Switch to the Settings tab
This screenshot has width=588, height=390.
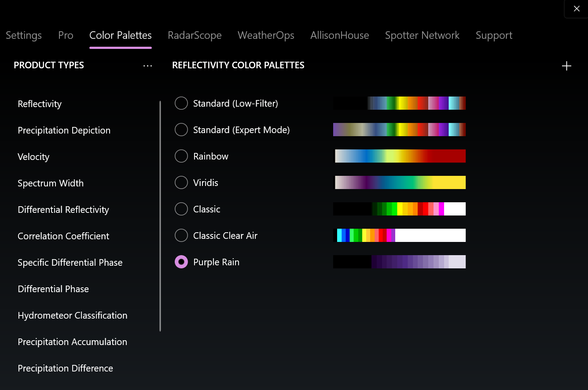click(24, 35)
